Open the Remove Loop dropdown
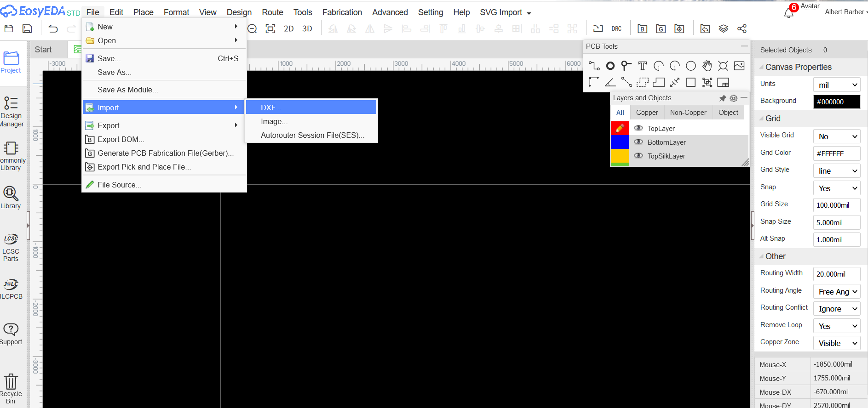 [837, 326]
